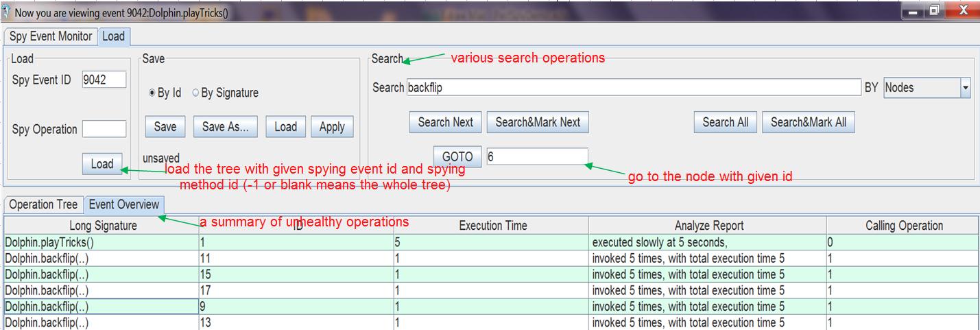Click the Search Next button
980x330 pixels.
[446, 122]
